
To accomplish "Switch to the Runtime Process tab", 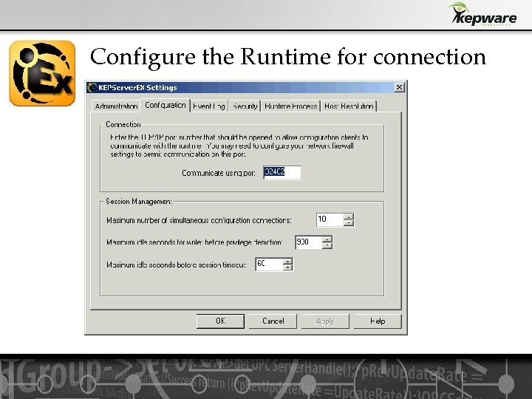I will pos(291,106).
